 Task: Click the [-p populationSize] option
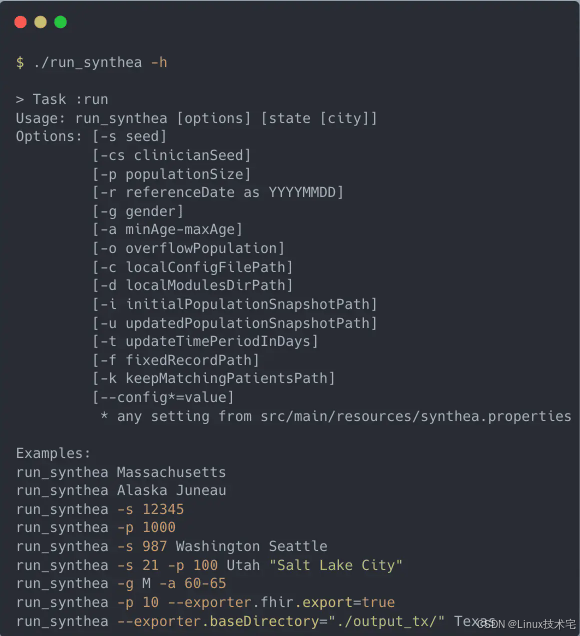coord(172,174)
